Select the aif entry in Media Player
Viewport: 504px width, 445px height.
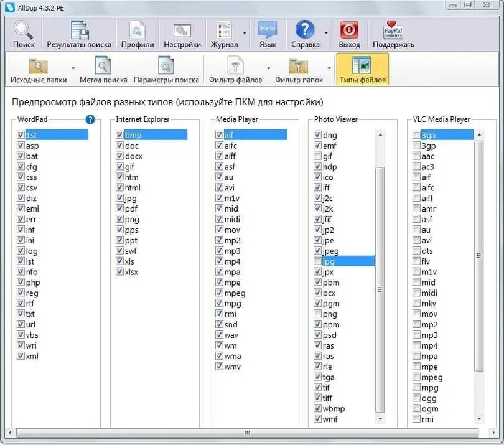click(x=255, y=135)
